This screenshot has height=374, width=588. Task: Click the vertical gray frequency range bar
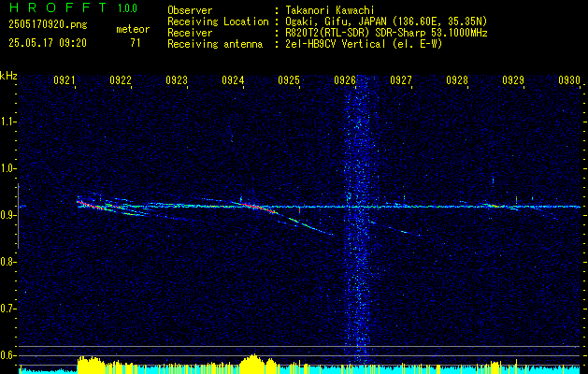(18, 216)
